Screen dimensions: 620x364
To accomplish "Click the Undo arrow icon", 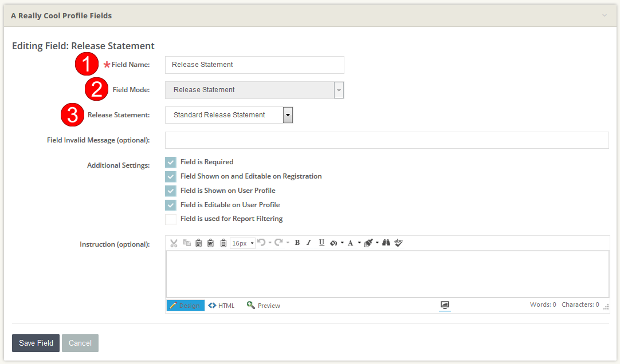I will tap(262, 243).
